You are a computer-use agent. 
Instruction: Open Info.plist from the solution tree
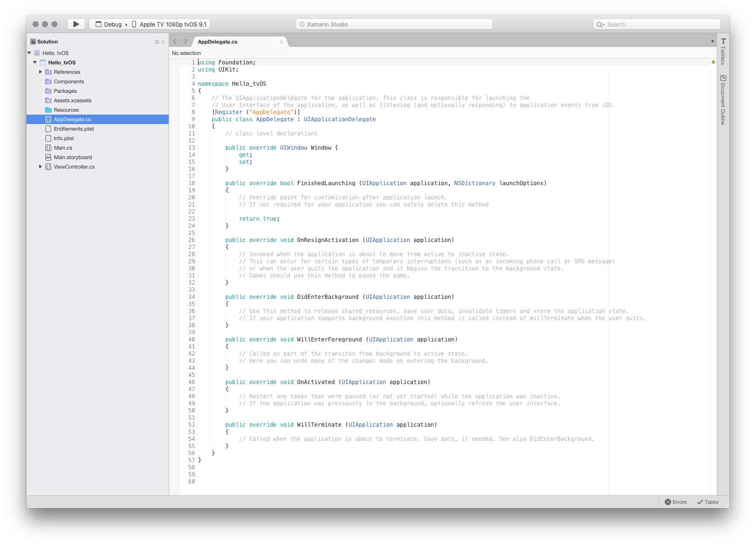[64, 138]
